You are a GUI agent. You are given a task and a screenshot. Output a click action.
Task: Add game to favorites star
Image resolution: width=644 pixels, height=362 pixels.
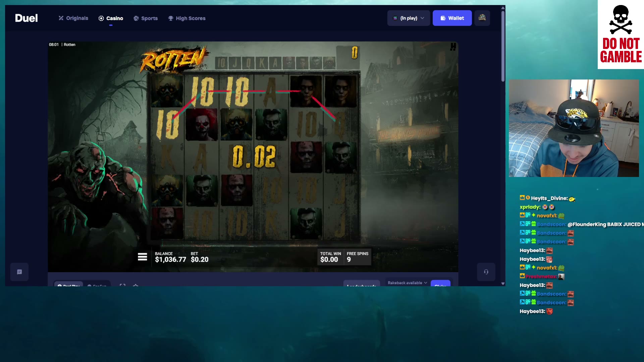136,285
